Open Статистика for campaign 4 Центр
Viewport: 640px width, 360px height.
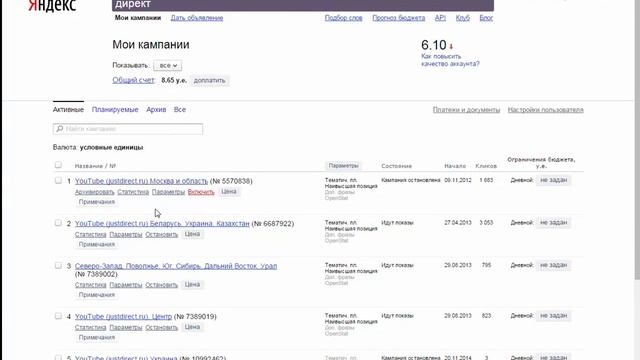[x=91, y=327]
